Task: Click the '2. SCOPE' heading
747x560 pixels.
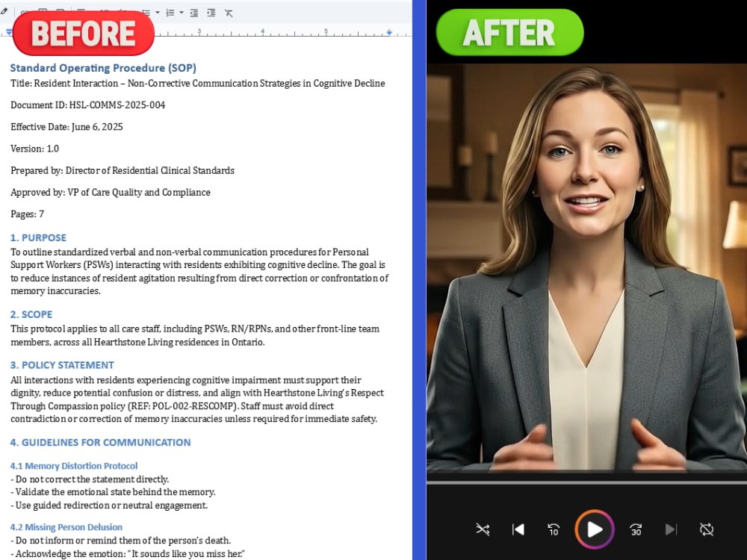Action: (31, 314)
